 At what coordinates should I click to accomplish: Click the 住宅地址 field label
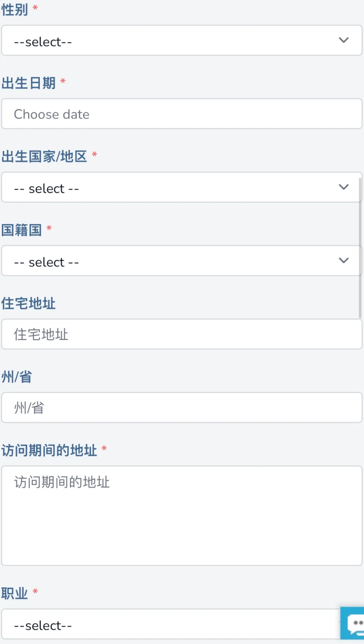pos(28,303)
